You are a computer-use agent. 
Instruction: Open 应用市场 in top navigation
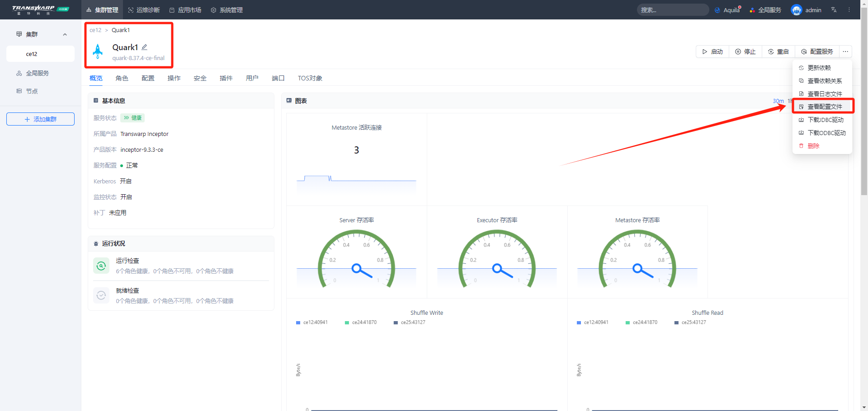click(x=185, y=10)
